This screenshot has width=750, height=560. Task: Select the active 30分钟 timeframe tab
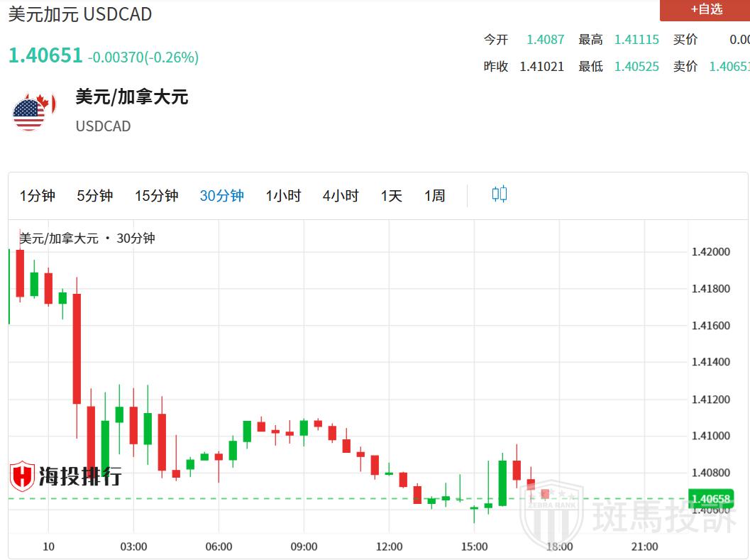pos(221,196)
